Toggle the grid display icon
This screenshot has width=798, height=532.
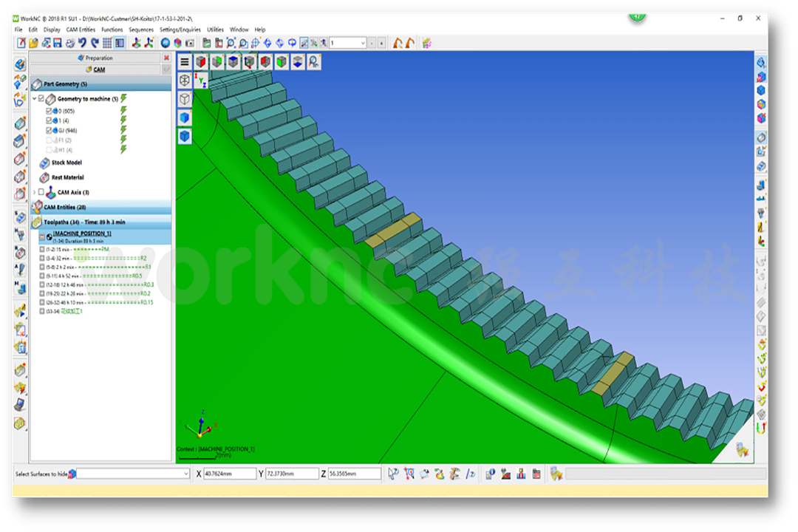point(107,44)
